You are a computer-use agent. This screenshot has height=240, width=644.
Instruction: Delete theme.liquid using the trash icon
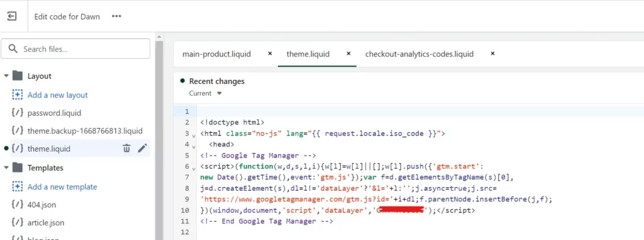126,148
